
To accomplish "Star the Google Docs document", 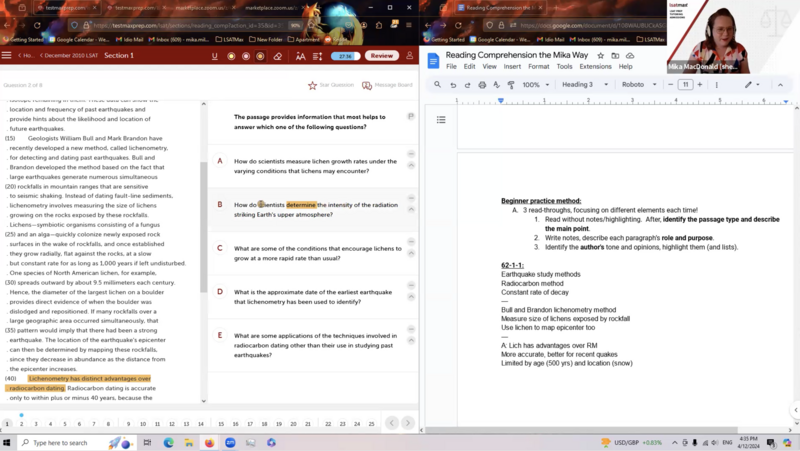I will (601, 55).
